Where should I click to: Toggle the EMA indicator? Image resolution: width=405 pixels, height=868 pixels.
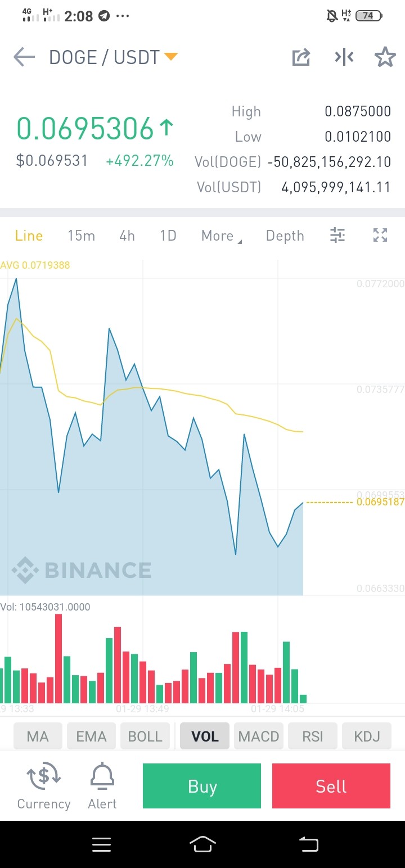[x=91, y=736]
